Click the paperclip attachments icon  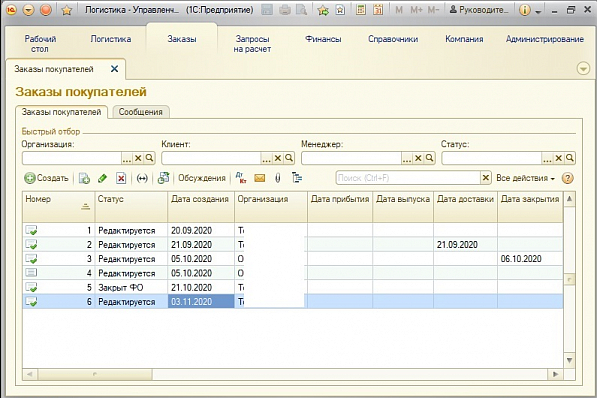click(278, 178)
